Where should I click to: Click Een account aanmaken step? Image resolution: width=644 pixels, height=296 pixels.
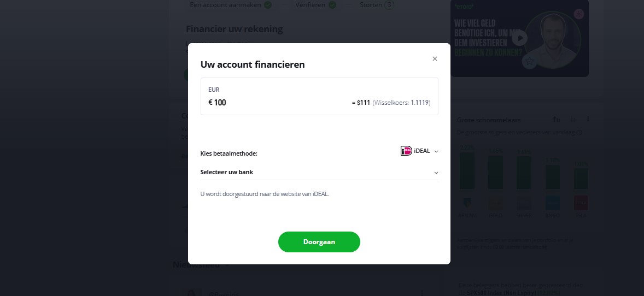pos(226,5)
